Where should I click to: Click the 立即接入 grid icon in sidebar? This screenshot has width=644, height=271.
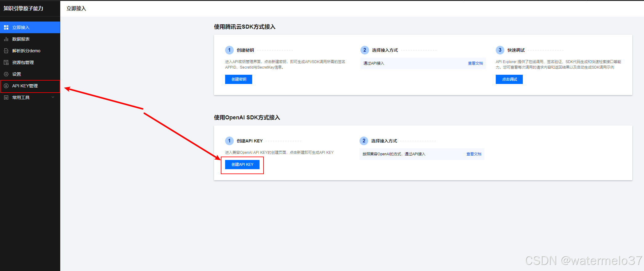pyautogui.click(x=6, y=27)
